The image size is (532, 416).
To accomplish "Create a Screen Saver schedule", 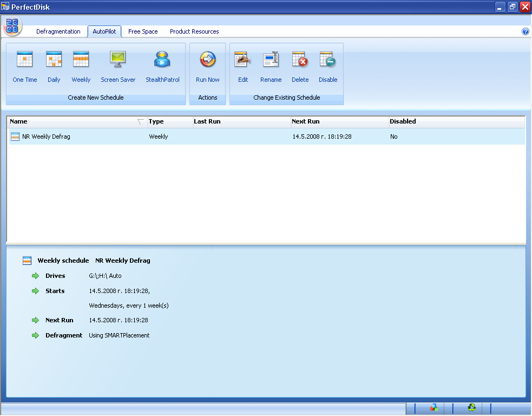I will pyautogui.click(x=118, y=67).
